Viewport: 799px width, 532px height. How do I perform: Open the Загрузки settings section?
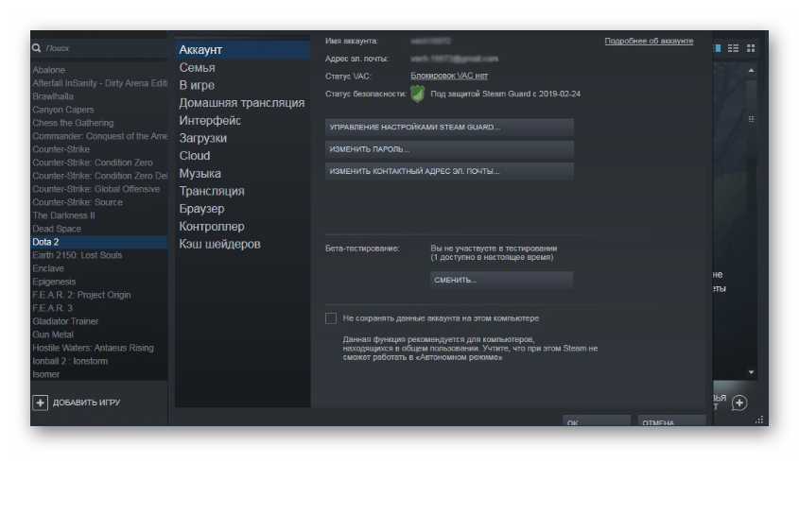202,138
